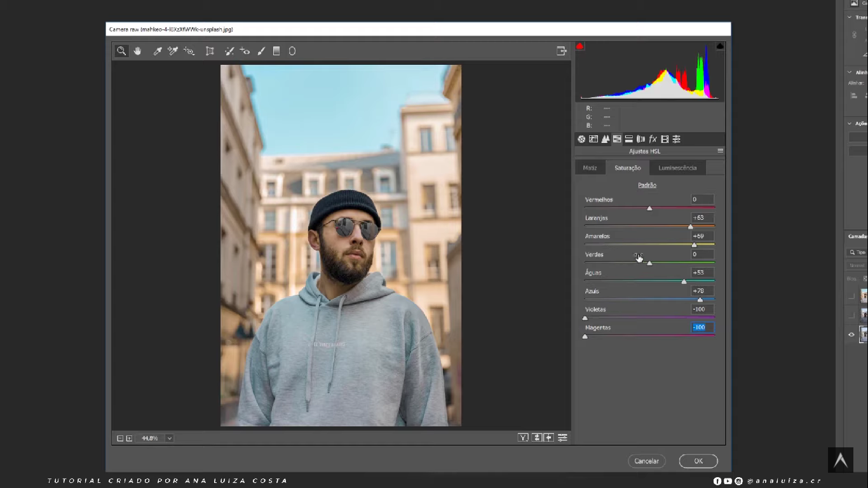Toggle shadow clipping warning in histogram
868x488 pixels.
pyautogui.click(x=580, y=46)
